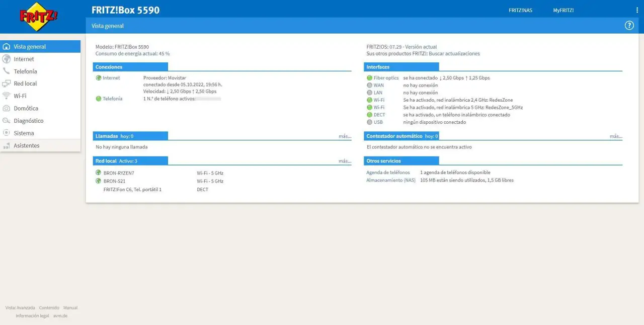Open FRITZ!NAS from the top bar
The image size is (644, 325).
click(520, 11)
